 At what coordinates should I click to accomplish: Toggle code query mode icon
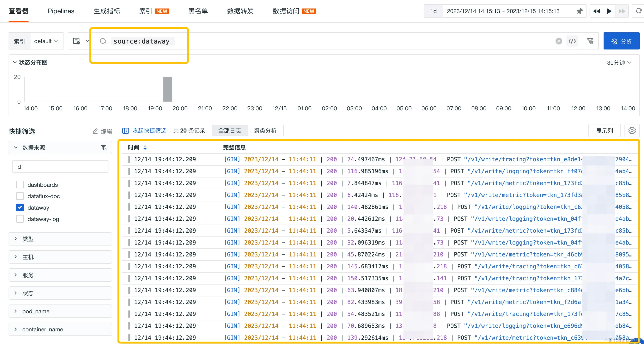click(x=572, y=41)
